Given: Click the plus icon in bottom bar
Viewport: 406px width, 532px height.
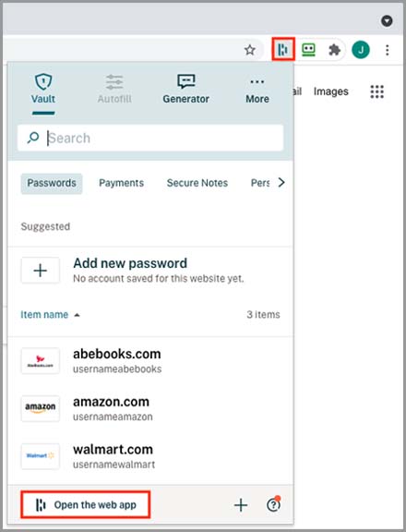Looking at the screenshot, I should 241,505.
